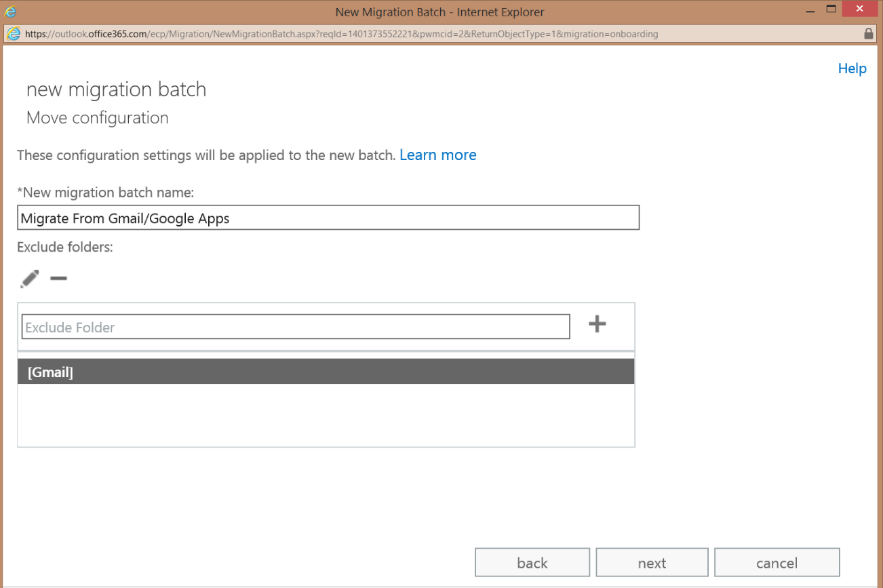Minimize the Internet Explorer window
Viewport: 883px width, 588px height.
pyautogui.click(x=811, y=10)
